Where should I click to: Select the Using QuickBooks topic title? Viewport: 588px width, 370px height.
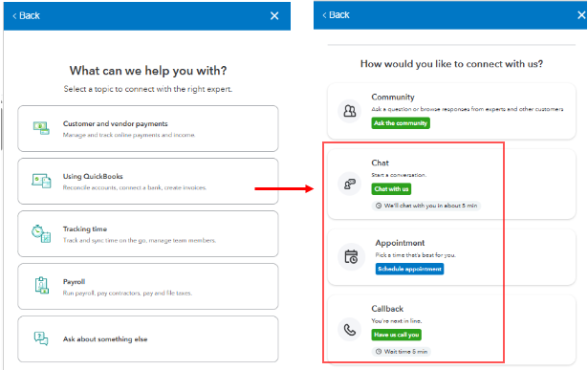[x=93, y=176]
